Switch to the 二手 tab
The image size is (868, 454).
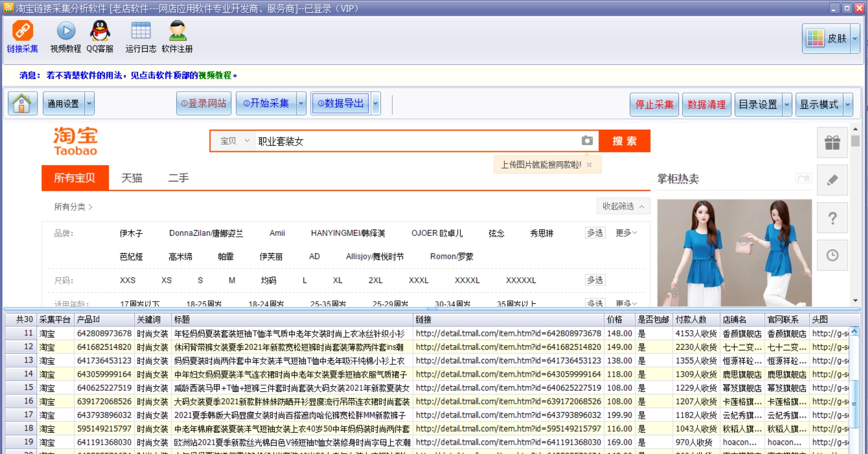[178, 178]
